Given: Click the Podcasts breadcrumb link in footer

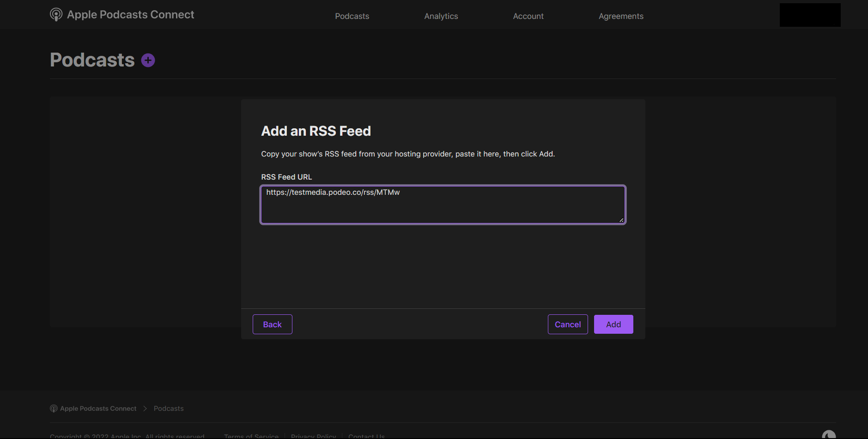Looking at the screenshot, I should (x=169, y=409).
